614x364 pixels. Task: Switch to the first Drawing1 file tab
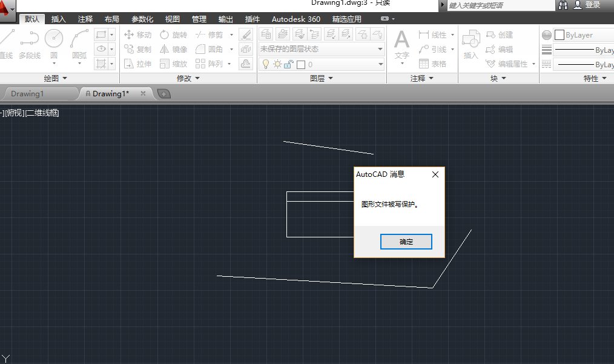tap(28, 94)
